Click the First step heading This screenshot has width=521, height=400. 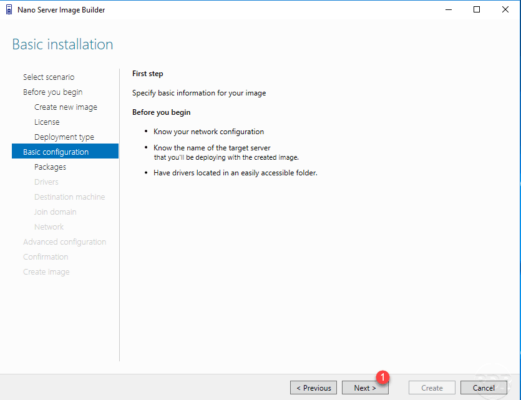click(147, 74)
